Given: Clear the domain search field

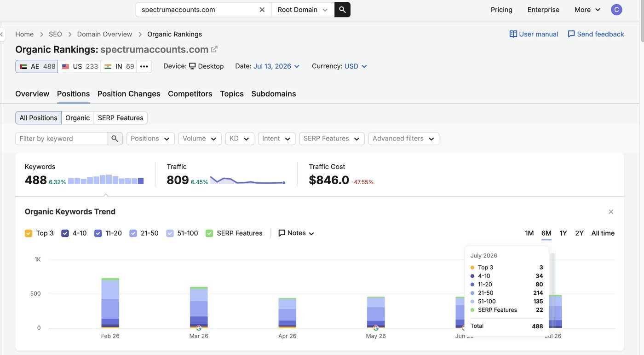Looking at the screenshot, I should tap(262, 10).
